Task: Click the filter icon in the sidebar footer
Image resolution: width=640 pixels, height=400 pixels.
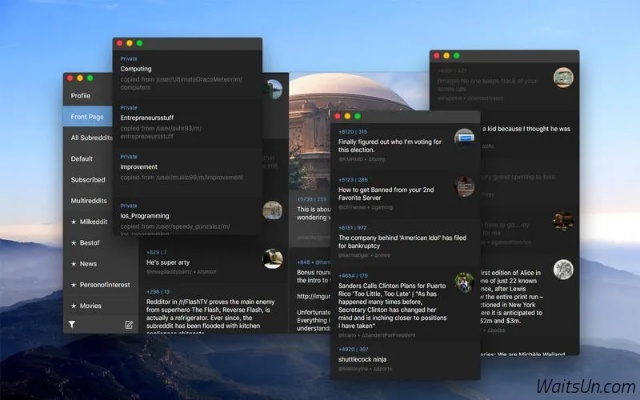Action: pos(72,325)
